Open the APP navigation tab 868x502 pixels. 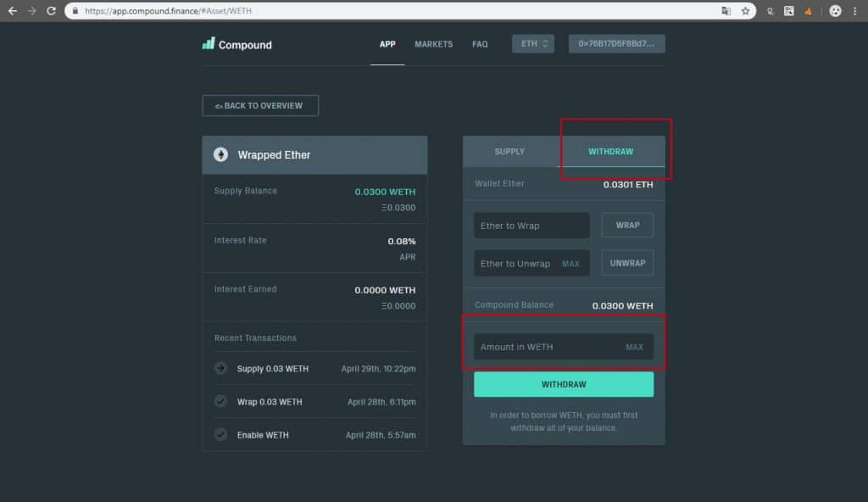387,44
